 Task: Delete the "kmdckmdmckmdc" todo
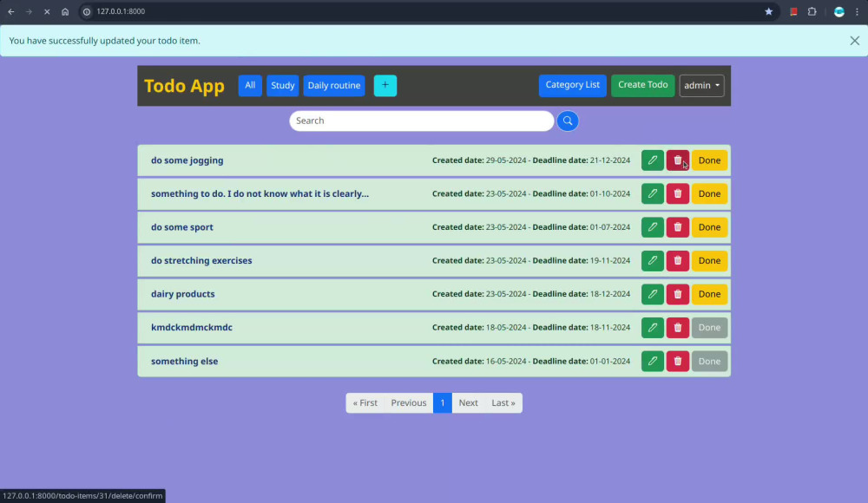tap(678, 328)
